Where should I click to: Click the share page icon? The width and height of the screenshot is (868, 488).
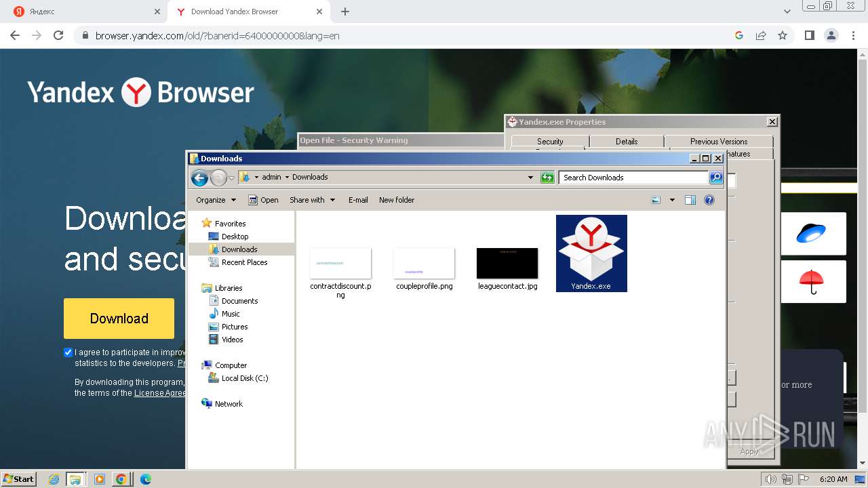[761, 35]
